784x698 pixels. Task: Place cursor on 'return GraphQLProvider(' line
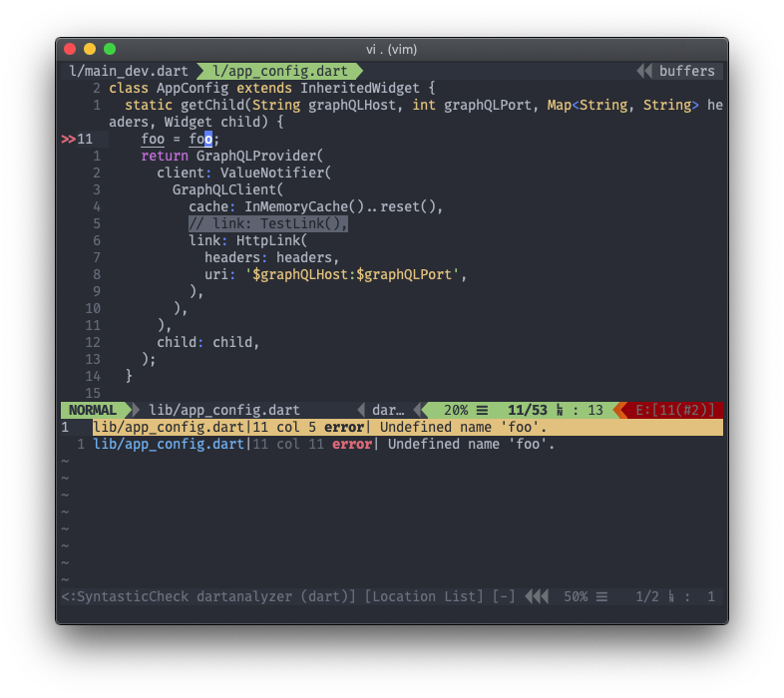click(x=232, y=156)
